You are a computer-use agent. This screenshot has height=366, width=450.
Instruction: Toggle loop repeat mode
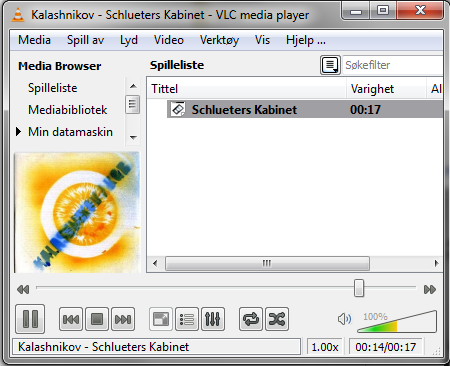[251, 319]
